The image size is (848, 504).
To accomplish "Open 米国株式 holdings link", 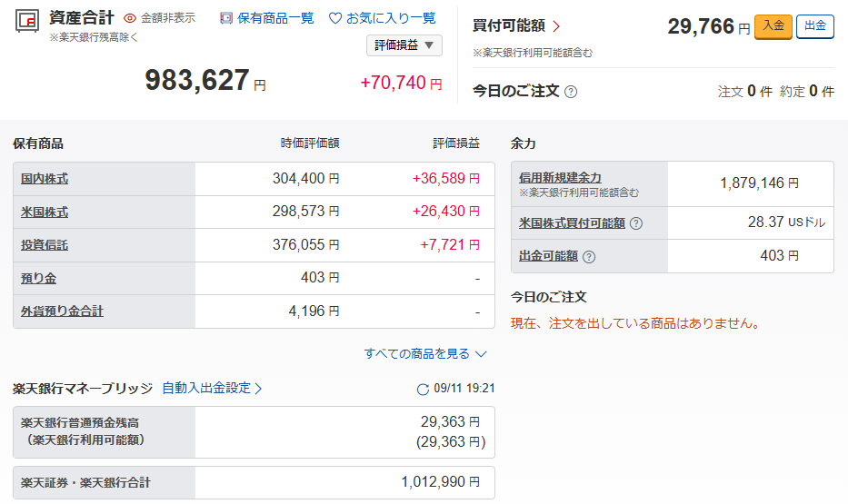I will 45,212.
